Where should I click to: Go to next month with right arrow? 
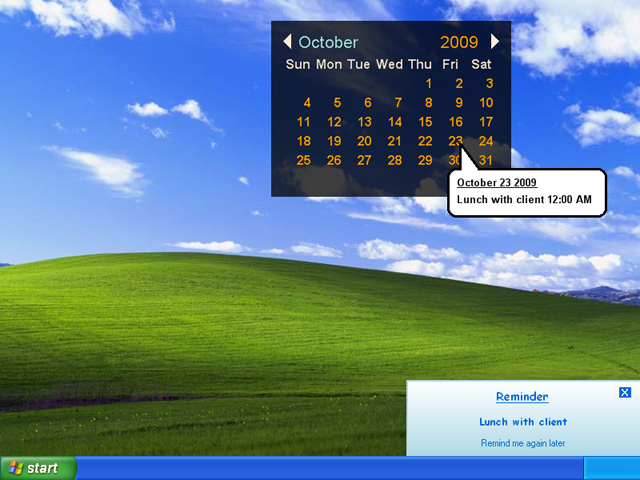pyautogui.click(x=495, y=42)
